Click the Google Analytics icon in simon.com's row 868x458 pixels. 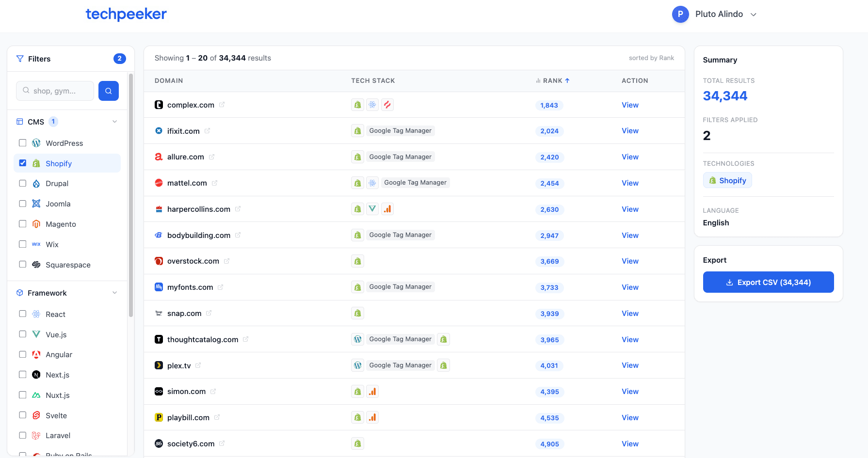pyautogui.click(x=372, y=391)
